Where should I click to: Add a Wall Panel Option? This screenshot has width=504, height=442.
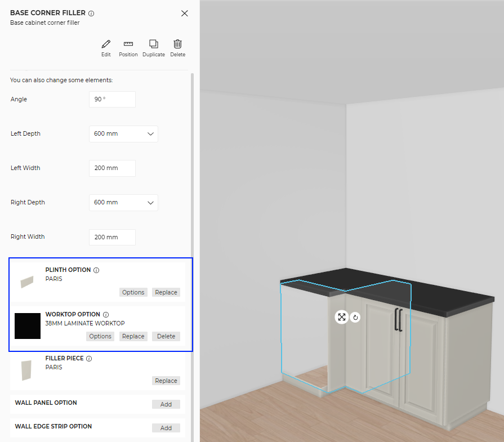click(166, 404)
